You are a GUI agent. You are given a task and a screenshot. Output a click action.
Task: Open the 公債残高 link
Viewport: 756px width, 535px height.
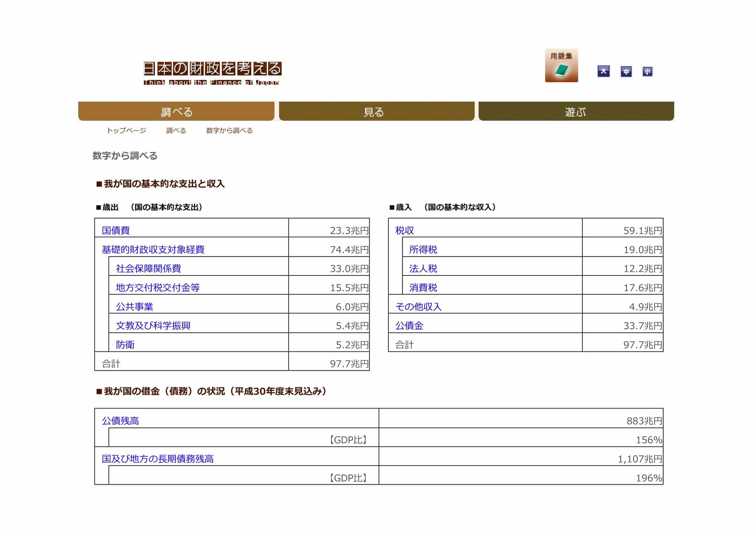(x=120, y=421)
